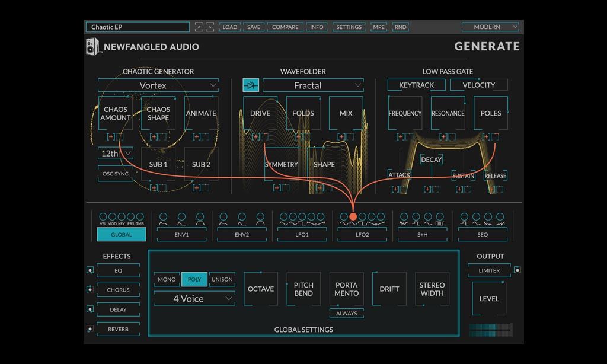
Task: Select the MOD wheel modulation source circle
Action: [112, 216]
